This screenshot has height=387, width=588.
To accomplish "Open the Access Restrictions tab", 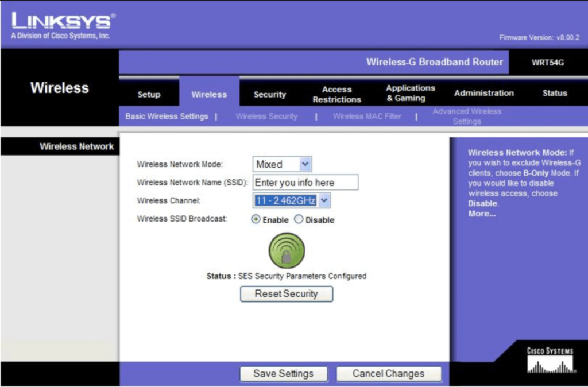I will [336, 92].
